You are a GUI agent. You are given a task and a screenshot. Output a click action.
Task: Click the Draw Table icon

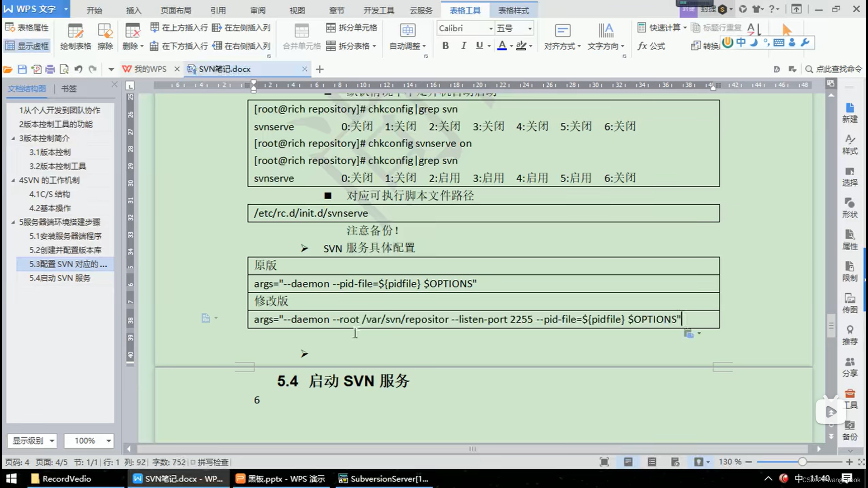75,32
